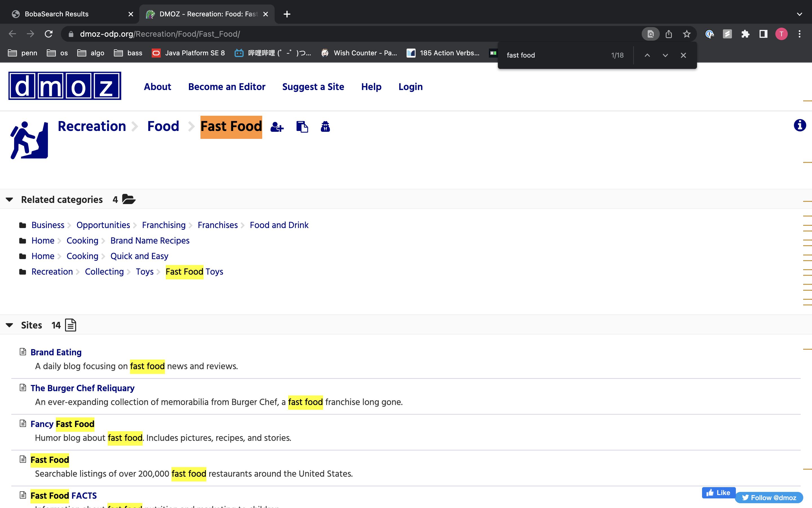
Task: Go to previous find match
Action: click(647, 55)
